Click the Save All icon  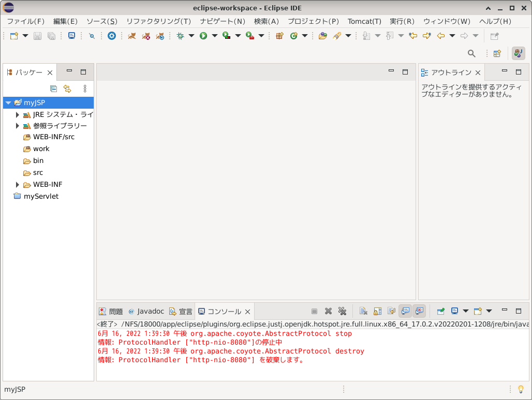coord(51,36)
